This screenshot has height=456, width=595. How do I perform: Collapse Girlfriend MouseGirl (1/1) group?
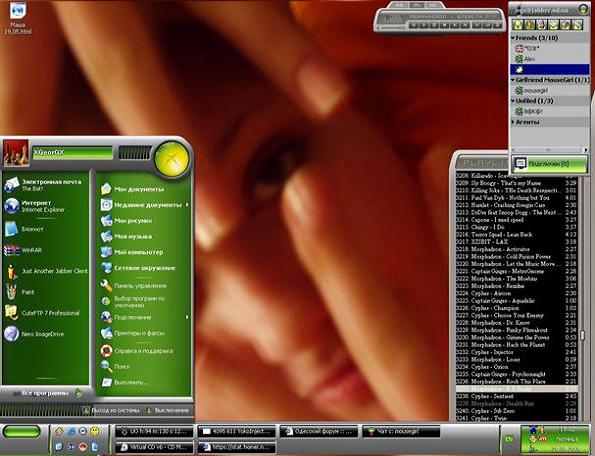click(513, 80)
